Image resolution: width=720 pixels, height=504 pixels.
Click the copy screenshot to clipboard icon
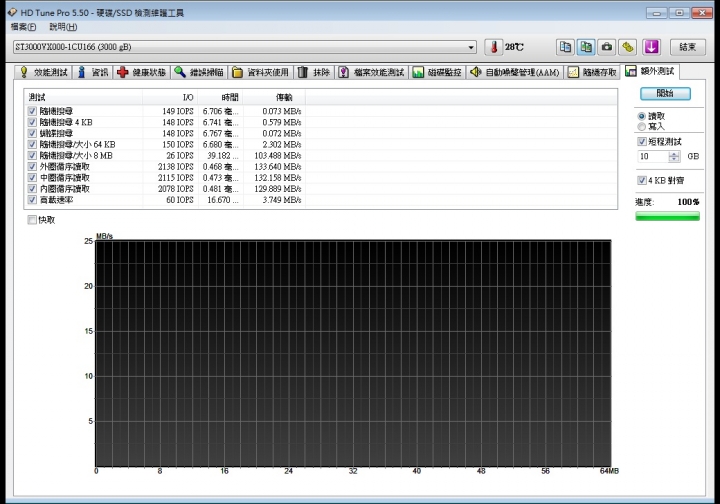coord(586,47)
